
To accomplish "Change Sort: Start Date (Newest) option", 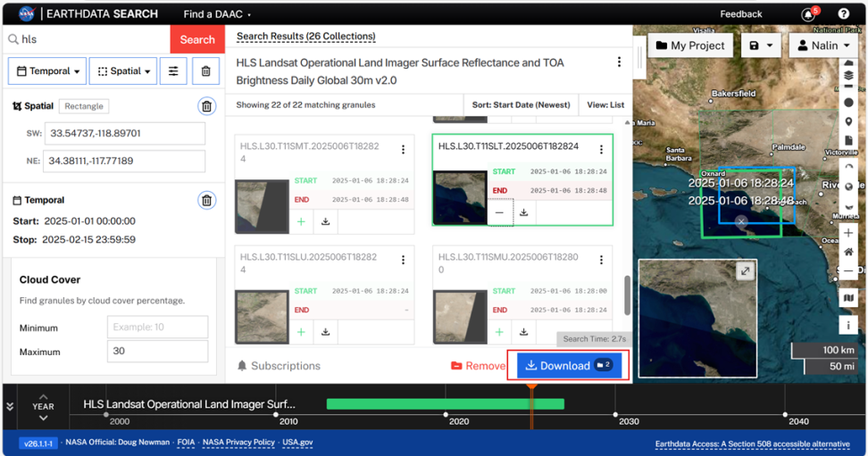I will coord(521,104).
